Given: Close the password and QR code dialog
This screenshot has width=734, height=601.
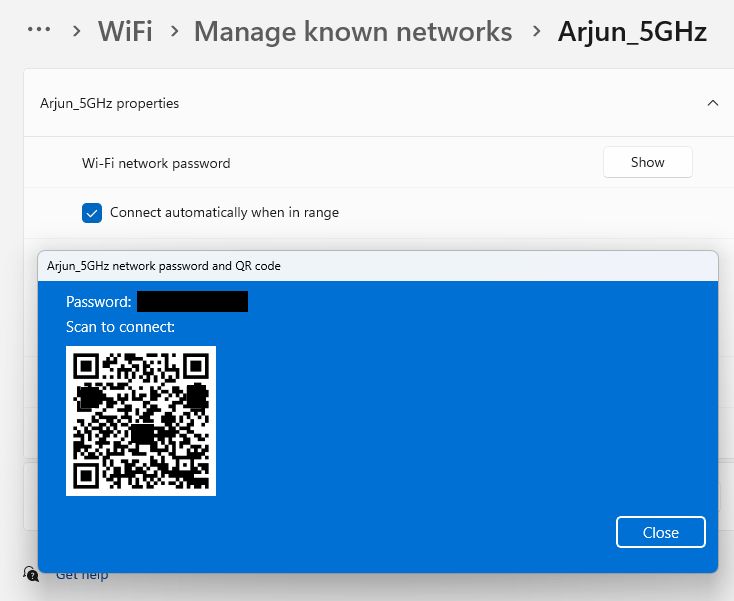Looking at the screenshot, I should (x=661, y=532).
